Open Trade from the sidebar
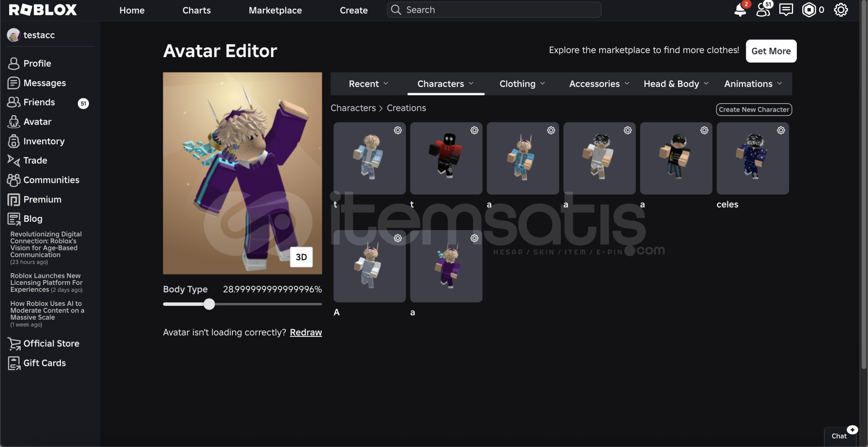 coord(27,160)
